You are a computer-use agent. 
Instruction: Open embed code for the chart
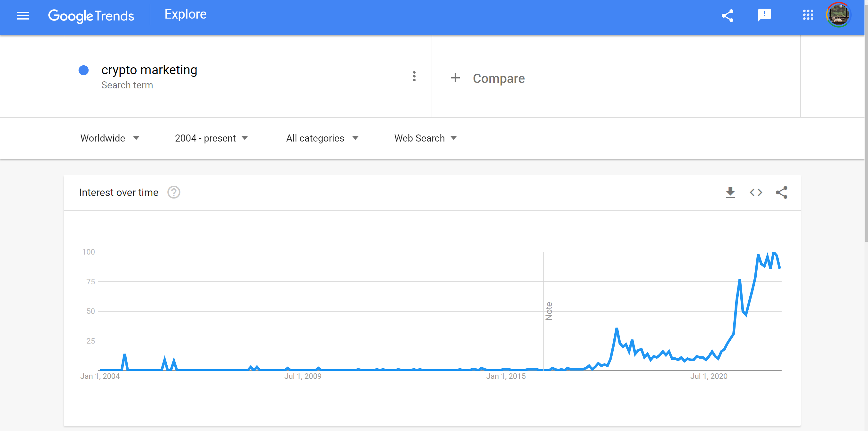click(x=756, y=192)
